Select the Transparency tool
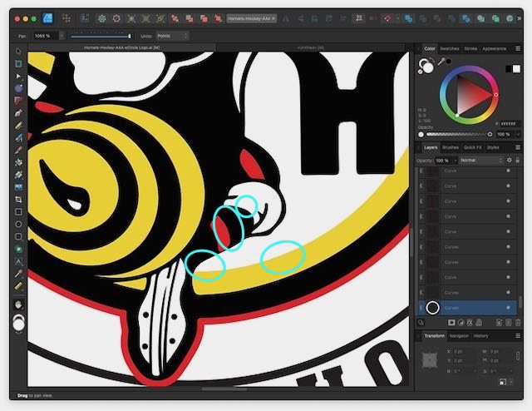The height and width of the screenshot is (411, 532). coord(18,175)
